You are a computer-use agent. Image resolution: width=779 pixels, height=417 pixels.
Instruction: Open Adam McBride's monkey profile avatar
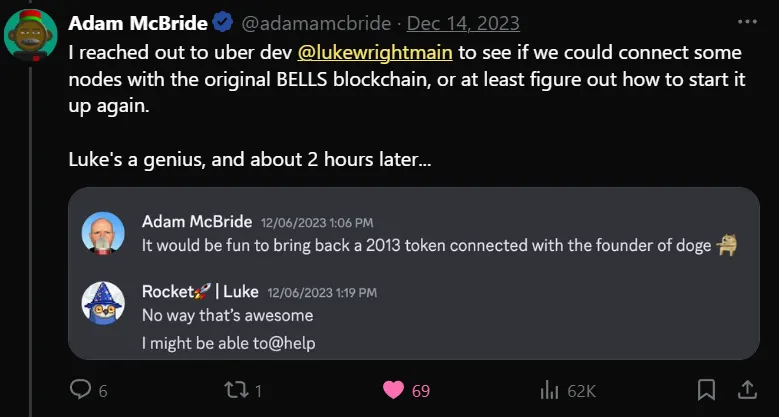[31, 35]
